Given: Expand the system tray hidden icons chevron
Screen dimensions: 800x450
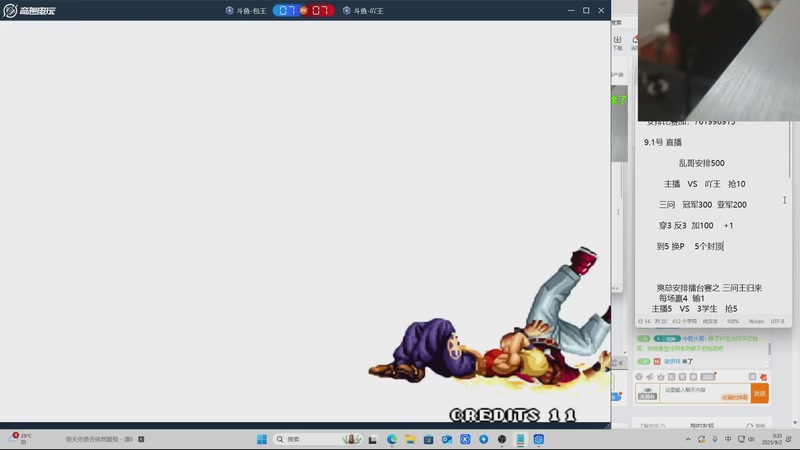Looking at the screenshot, I should point(688,439).
